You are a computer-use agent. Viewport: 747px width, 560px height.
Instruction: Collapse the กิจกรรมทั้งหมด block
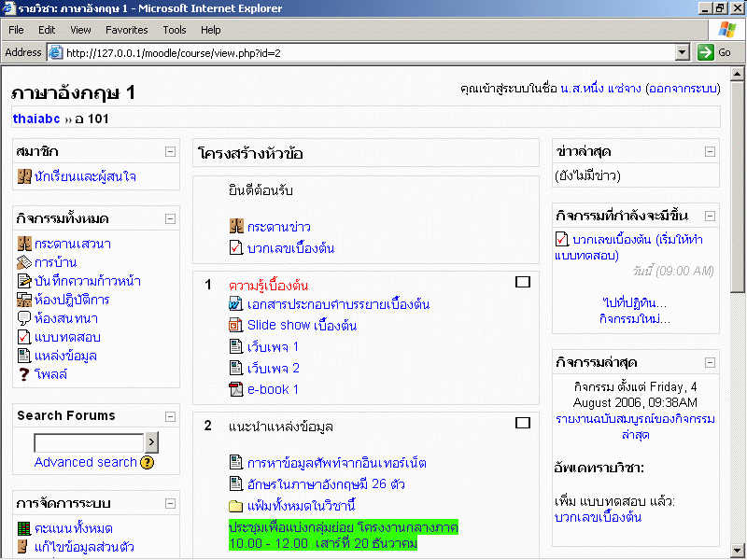(170, 218)
